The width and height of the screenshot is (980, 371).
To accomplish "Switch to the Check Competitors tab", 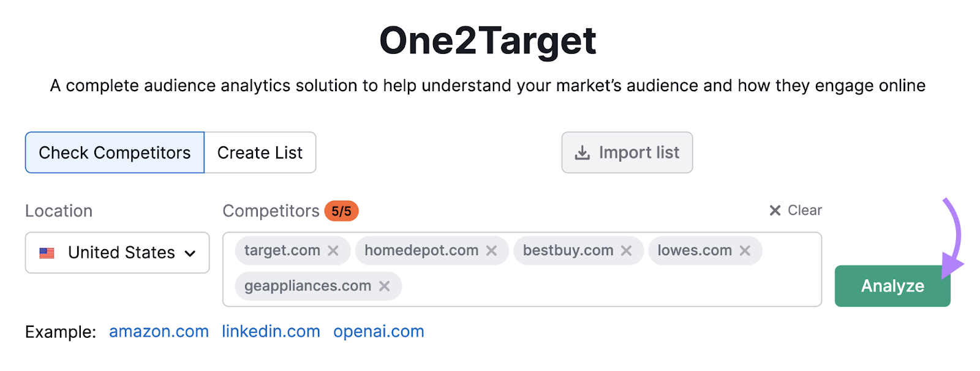I will click(114, 152).
